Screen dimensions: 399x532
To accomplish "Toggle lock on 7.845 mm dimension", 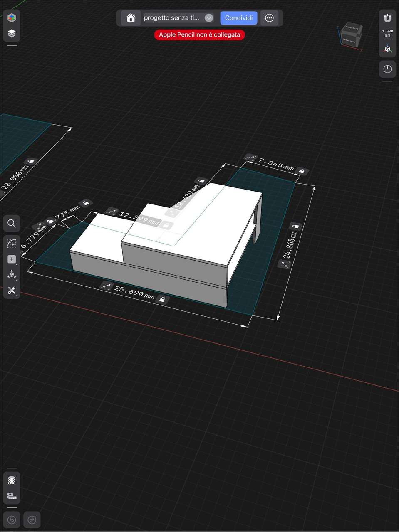I will 302,171.
